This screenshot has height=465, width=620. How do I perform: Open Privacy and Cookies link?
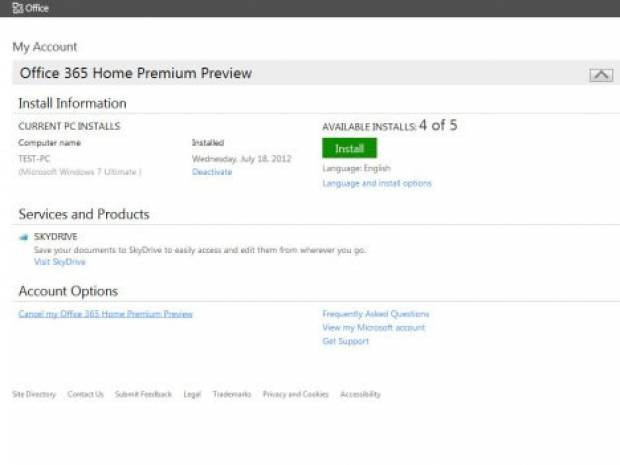[296, 394]
